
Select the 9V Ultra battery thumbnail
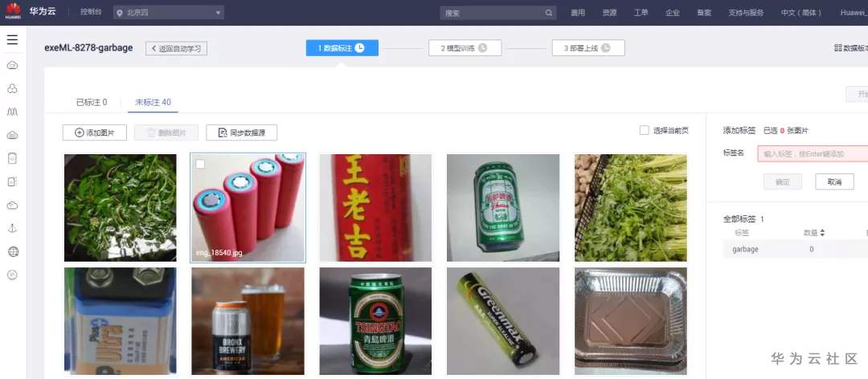coord(120,321)
